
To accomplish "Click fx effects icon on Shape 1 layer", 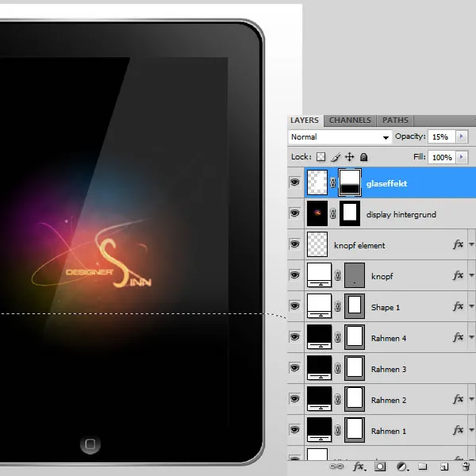I will click(x=458, y=306).
